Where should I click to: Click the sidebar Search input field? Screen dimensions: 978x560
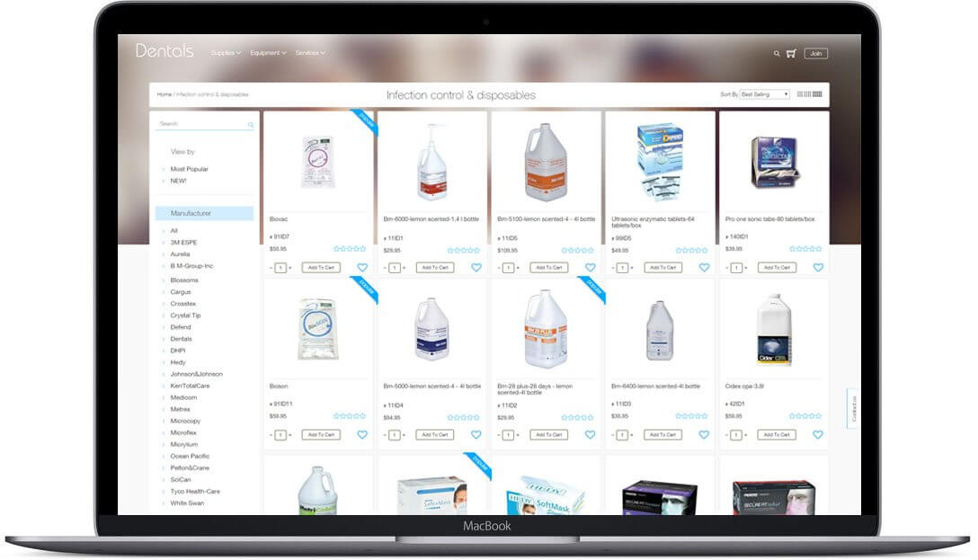pos(205,124)
